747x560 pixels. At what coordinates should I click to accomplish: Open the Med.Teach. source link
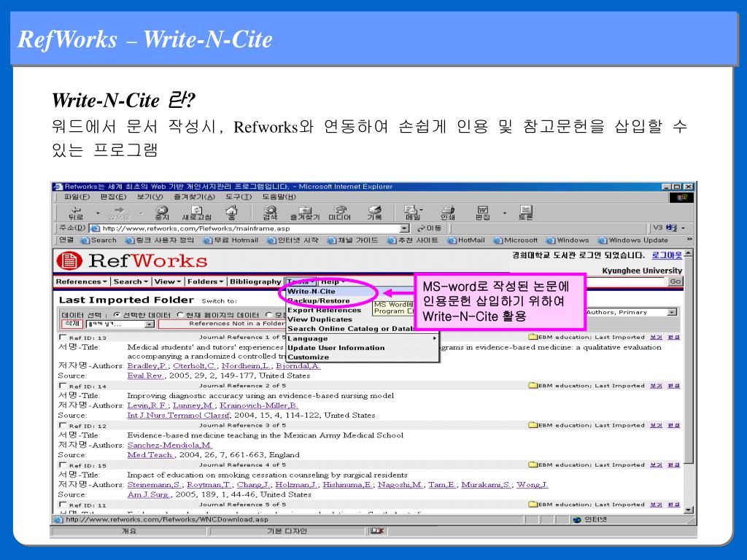coord(151,455)
